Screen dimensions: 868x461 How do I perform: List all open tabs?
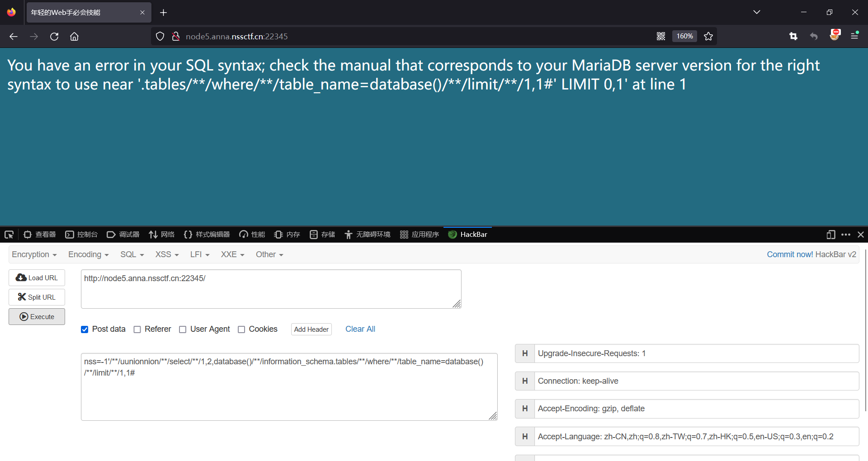(x=757, y=12)
